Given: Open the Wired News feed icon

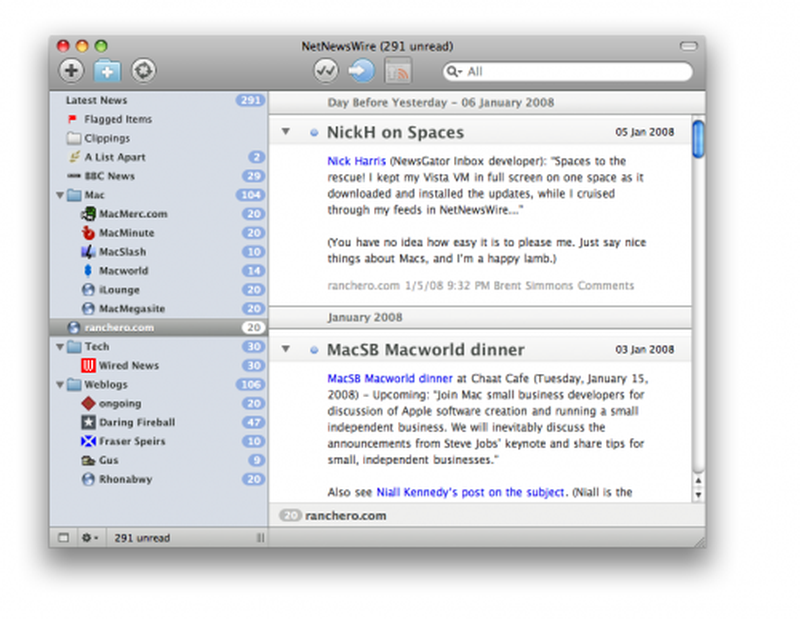Looking at the screenshot, I should point(88,365).
